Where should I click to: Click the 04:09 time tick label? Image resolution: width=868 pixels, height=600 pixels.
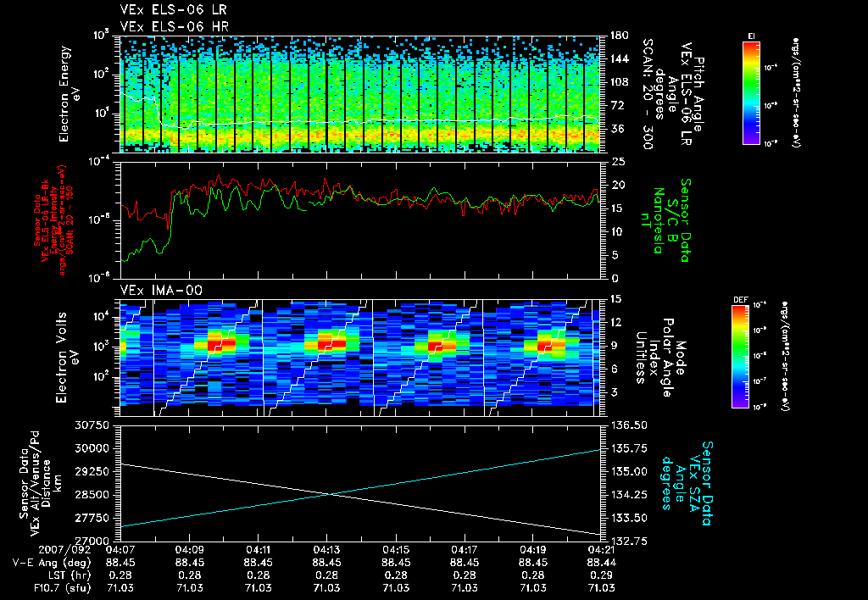[189, 551]
